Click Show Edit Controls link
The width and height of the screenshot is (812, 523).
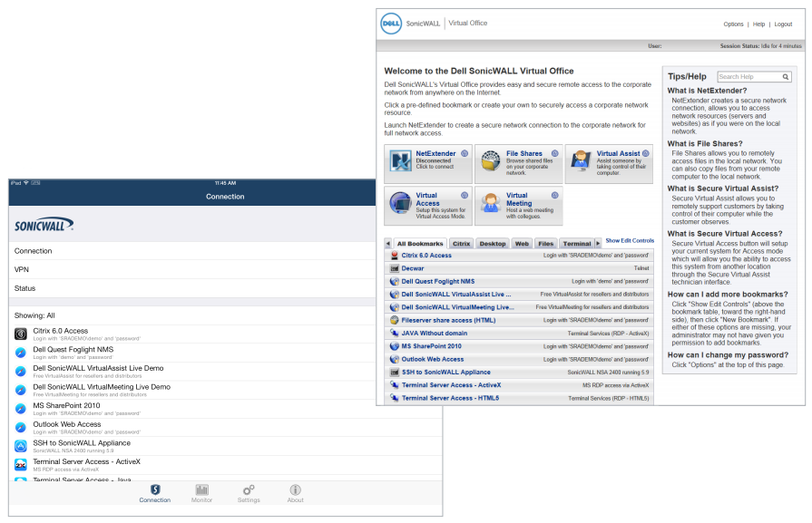click(x=630, y=240)
